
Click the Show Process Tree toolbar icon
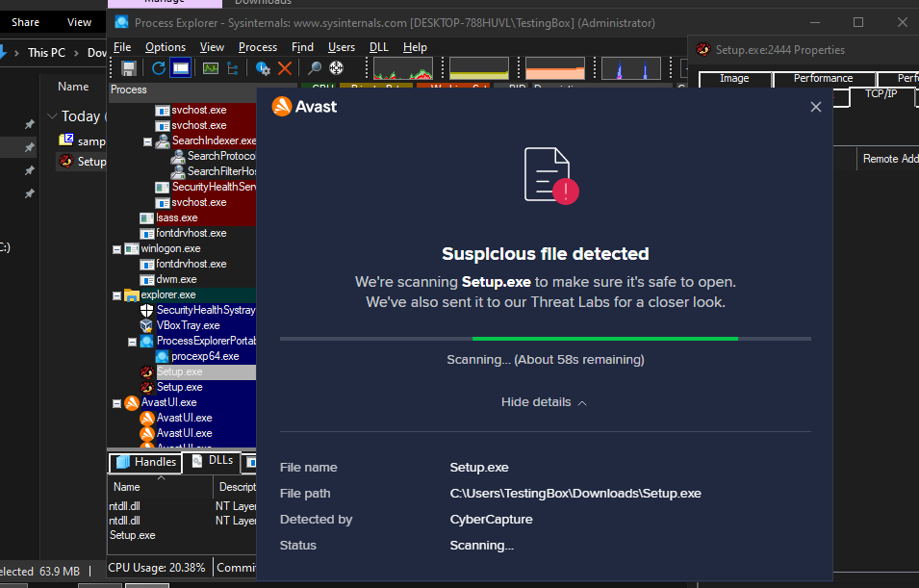coord(233,68)
